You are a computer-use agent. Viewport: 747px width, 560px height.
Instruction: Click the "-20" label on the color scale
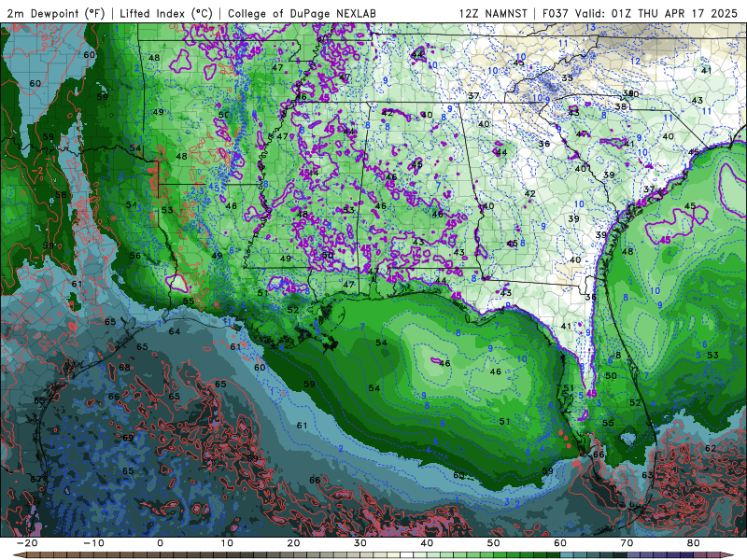(x=27, y=543)
